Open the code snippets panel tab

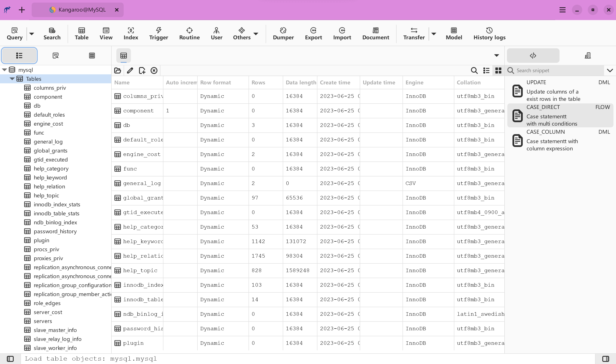point(533,56)
